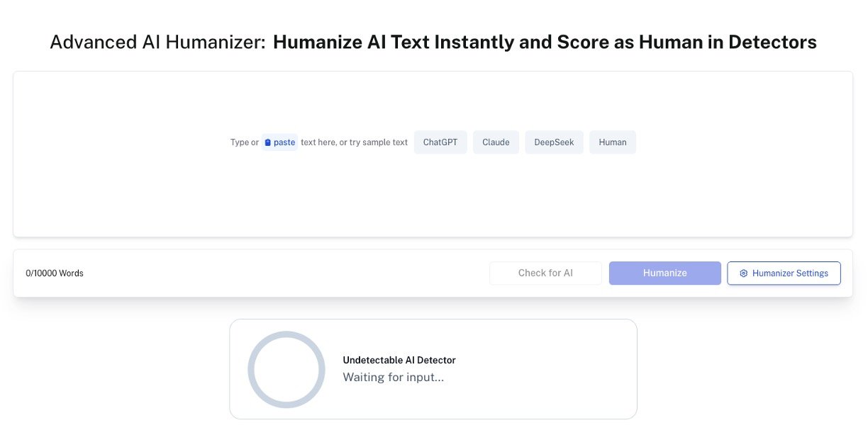Select the Undetectable AI Detector card
868x435 pixels.
point(433,368)
